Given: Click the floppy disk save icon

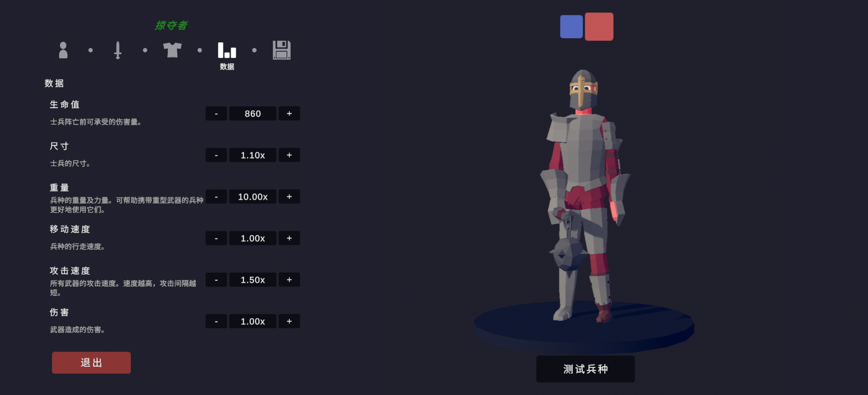Looking at the screenshot, I should click(281, 50).
